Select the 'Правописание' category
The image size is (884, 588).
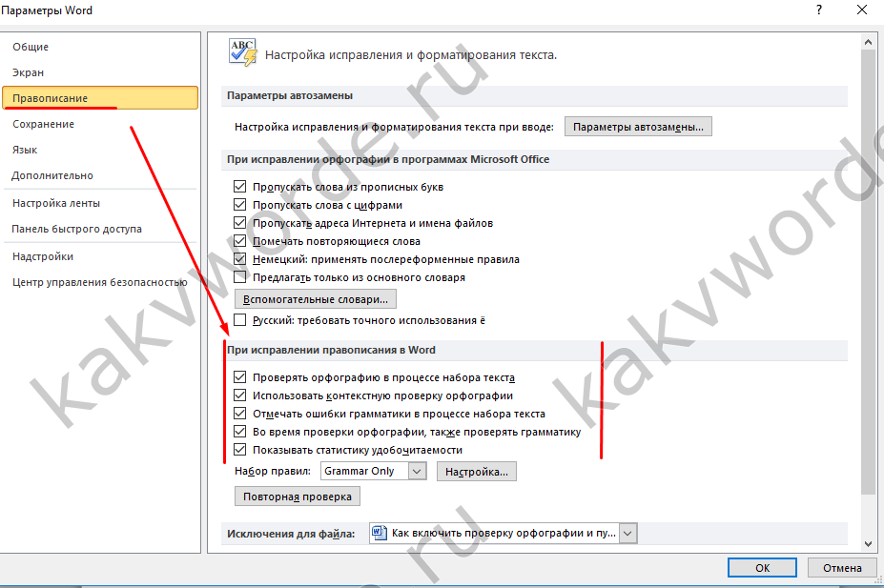(x=100, y=98)
